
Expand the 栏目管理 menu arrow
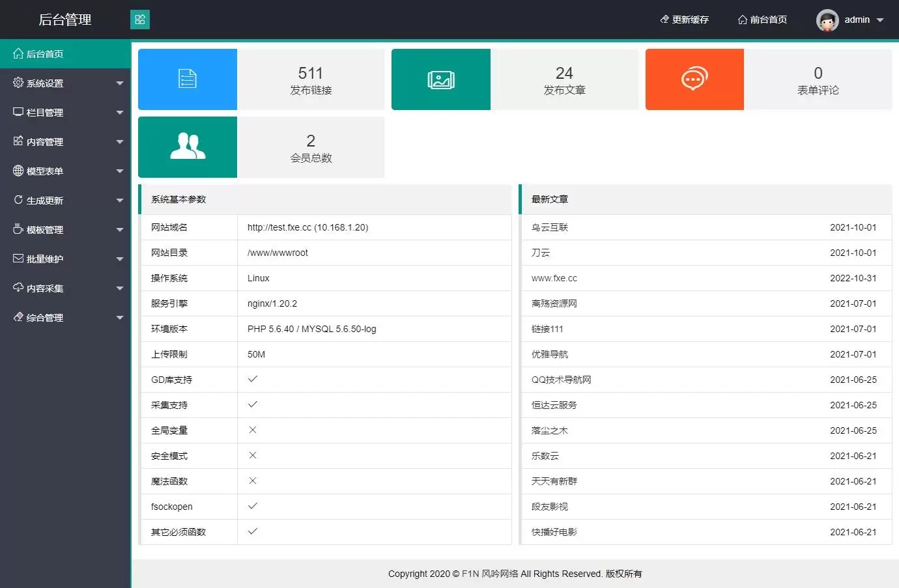[x=119, y=113]
